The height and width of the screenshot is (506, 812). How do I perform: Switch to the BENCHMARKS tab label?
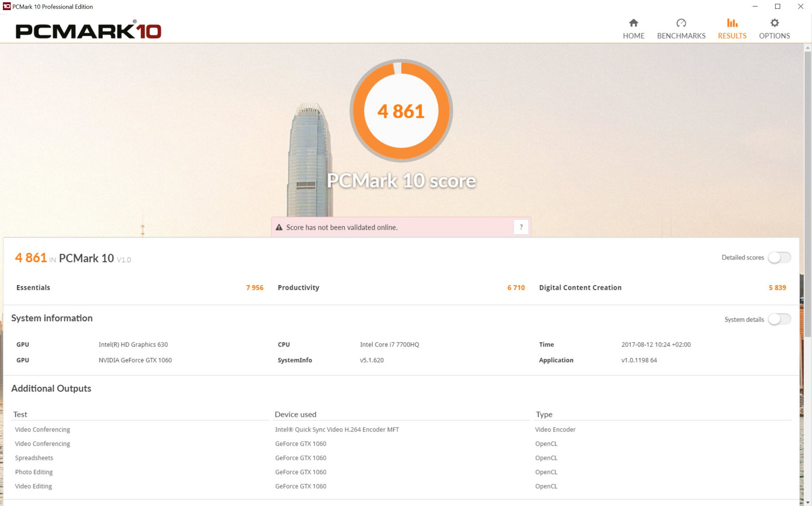point(681,36)
